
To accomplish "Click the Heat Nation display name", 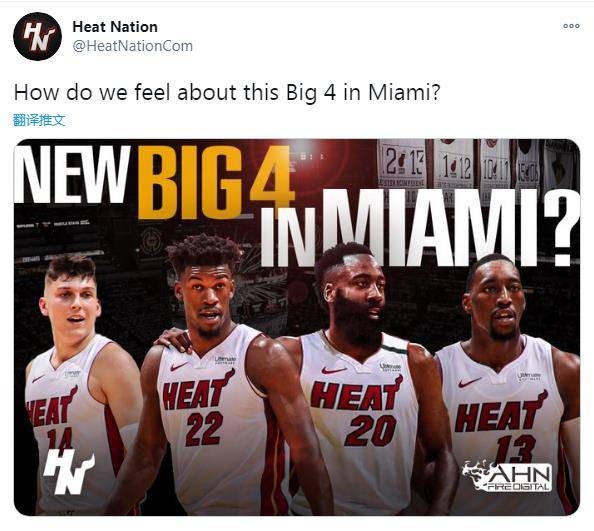I will click(x=115, y=27).
